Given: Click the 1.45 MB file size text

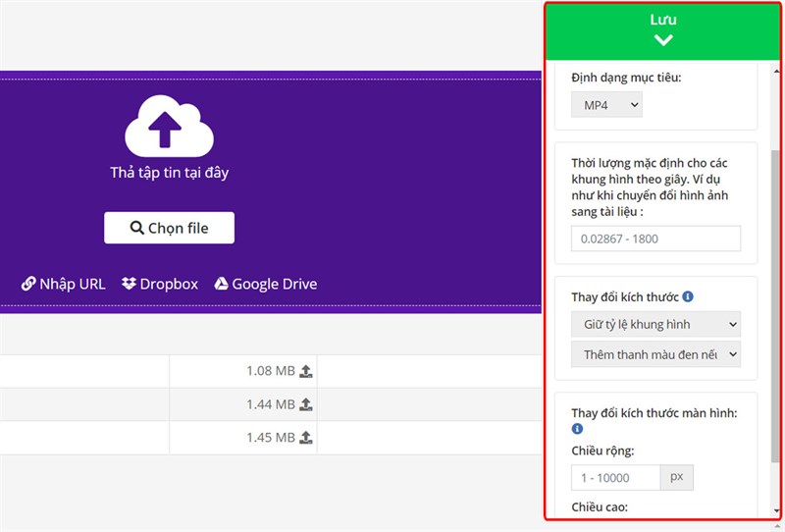Looking at the screenshot, I should (x=271, y=438).
